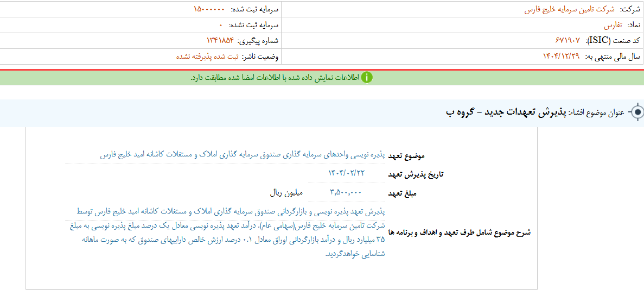
Task: Click the label سال مالی منتهی به:
Action: [x=612, y=57]
